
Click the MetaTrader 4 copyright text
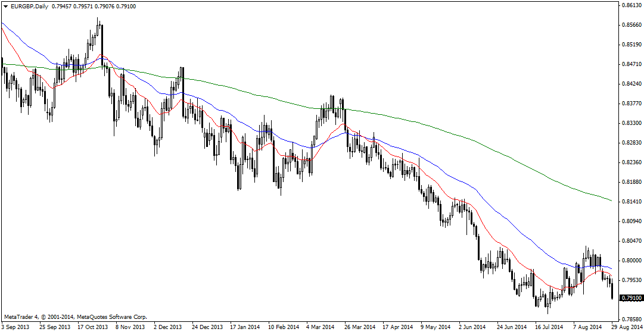coord(75,317)
